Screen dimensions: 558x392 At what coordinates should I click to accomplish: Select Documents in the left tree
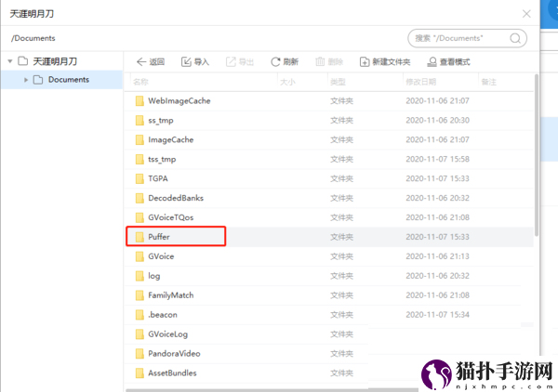point(69,80)
